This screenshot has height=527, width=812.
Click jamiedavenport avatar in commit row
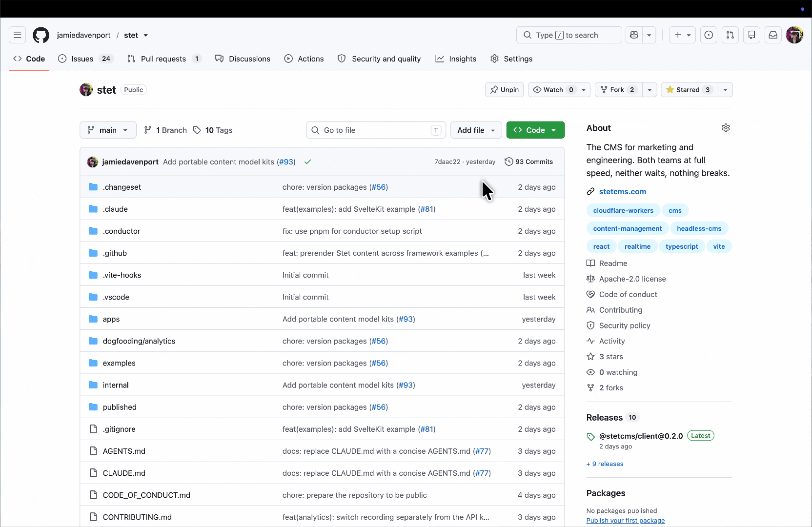pos(93,162)
